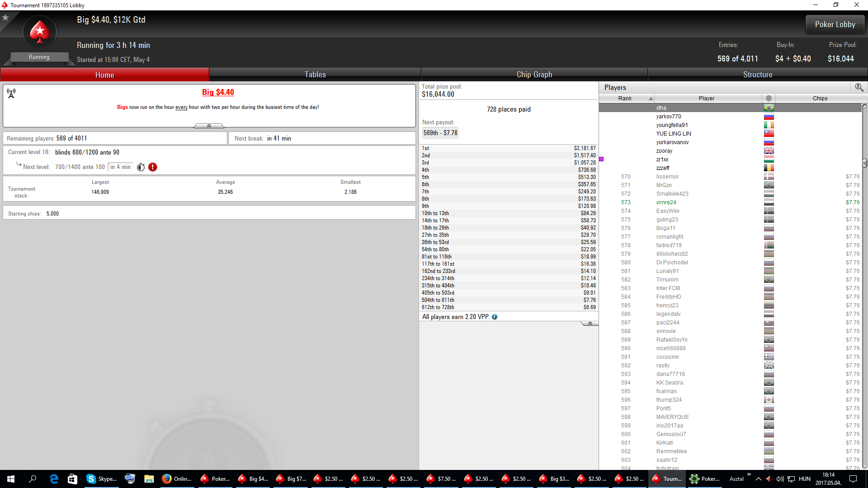Click players list scroll up arrow
Screen dimensions: 868x488
click(864, 107)
